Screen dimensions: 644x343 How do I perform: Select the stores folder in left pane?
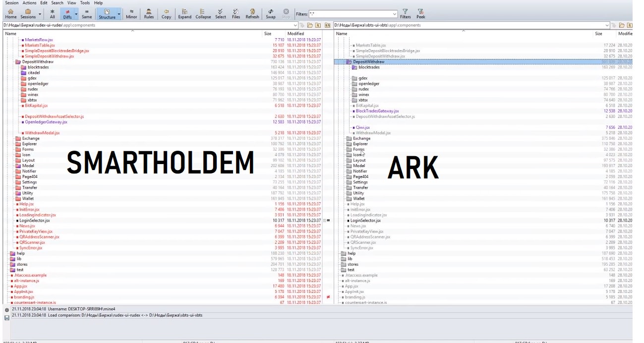pos(22,264)
